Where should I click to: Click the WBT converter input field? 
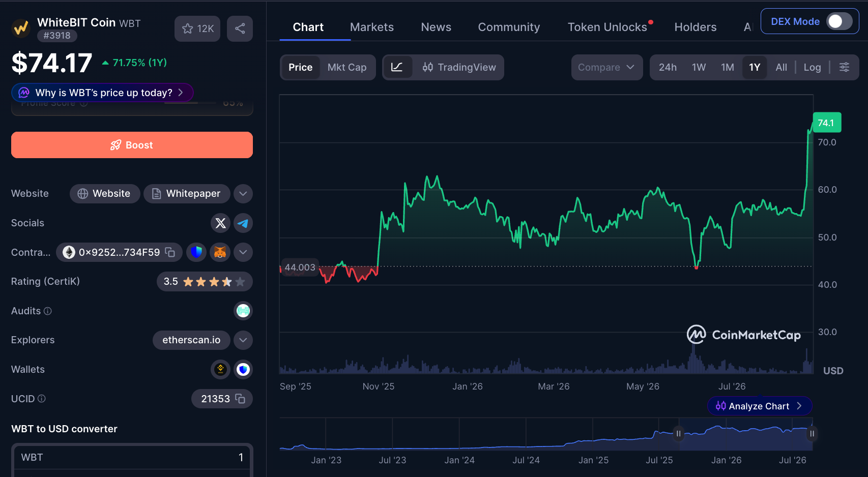pyautogui.click(x=132, y=457)
